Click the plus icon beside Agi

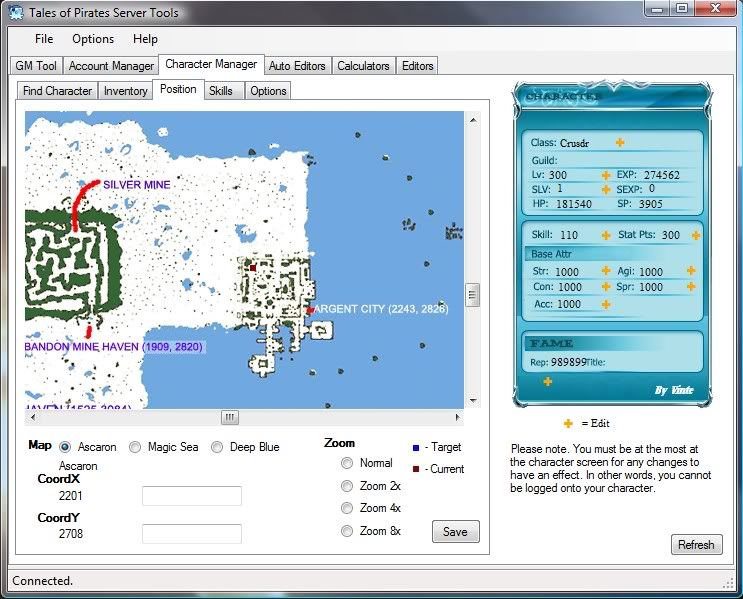point(691,271)
